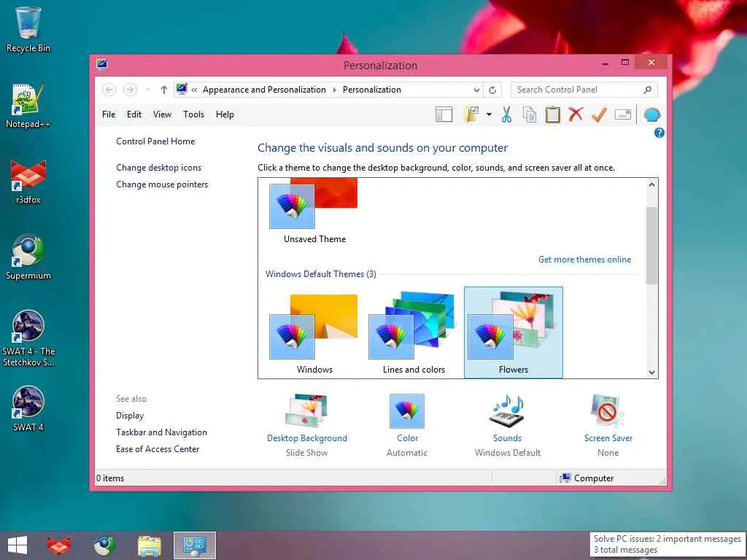The width and height of the screenshot is (747, 560).
Task: Open the Tools menu
Action: (193, 114)
